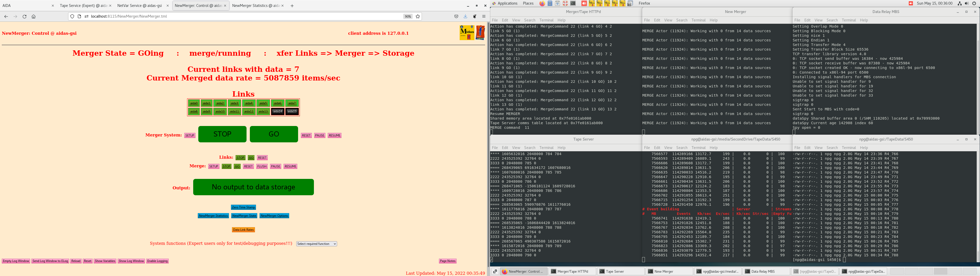Toggle link aida8
980x276 pixels.
(x=194, y=112)
